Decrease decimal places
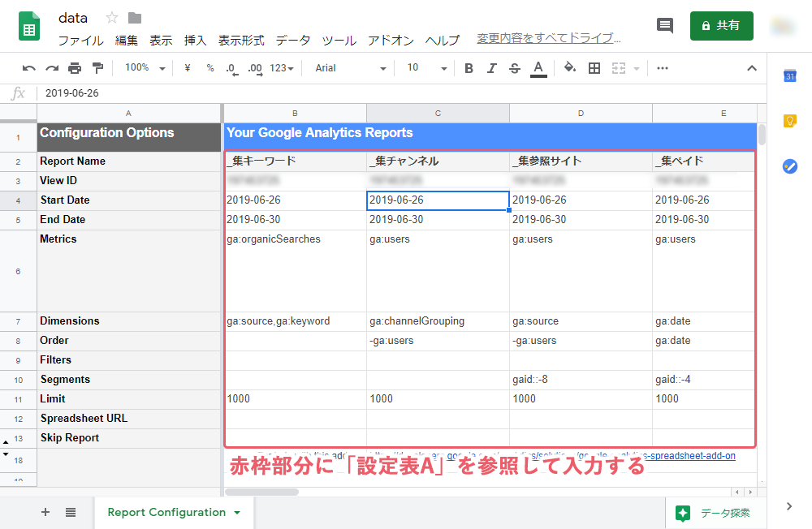812x529 pixels. coord(231,68)
